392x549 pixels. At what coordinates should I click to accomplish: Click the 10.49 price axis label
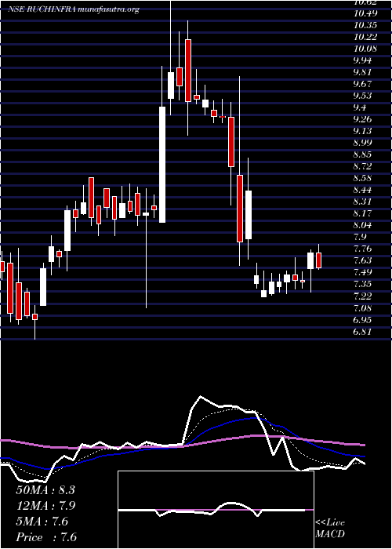[365, 13]
